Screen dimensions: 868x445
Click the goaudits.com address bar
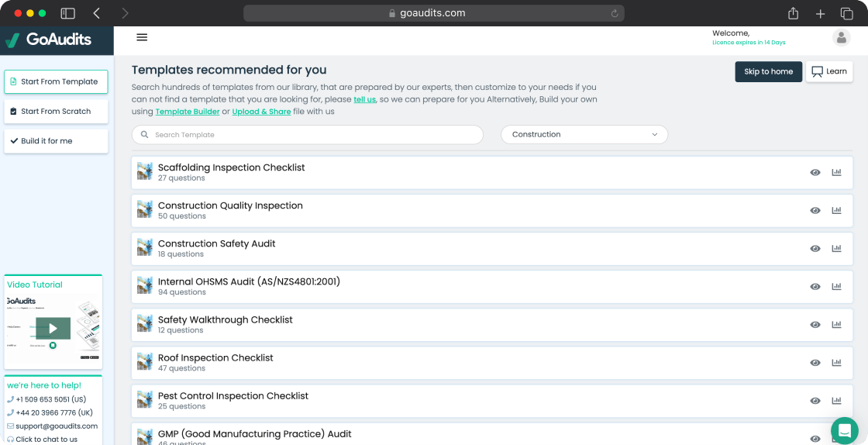pos(433,13)
